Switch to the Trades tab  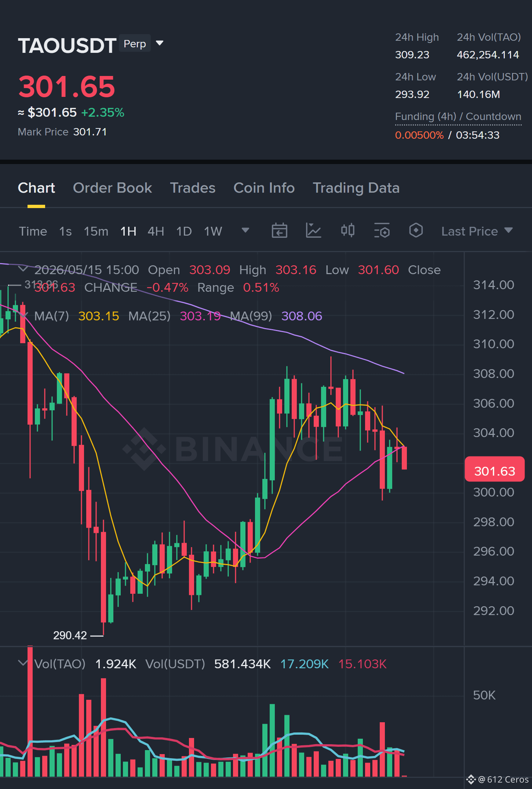pyautogui.click(x=193, y=188)
